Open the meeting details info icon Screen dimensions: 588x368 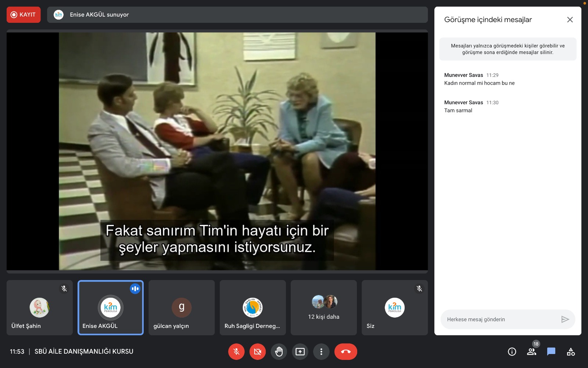(512, 352)
